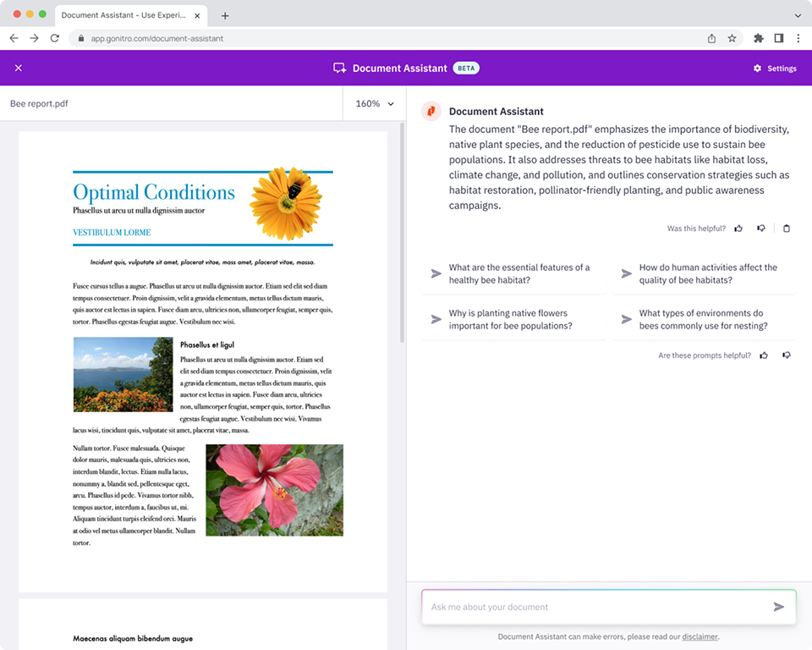Image resolution: width=812 pixels, height=650 pixels.
Task: Open Settings in the Document Assistant bar
Action: click(774, 68)
